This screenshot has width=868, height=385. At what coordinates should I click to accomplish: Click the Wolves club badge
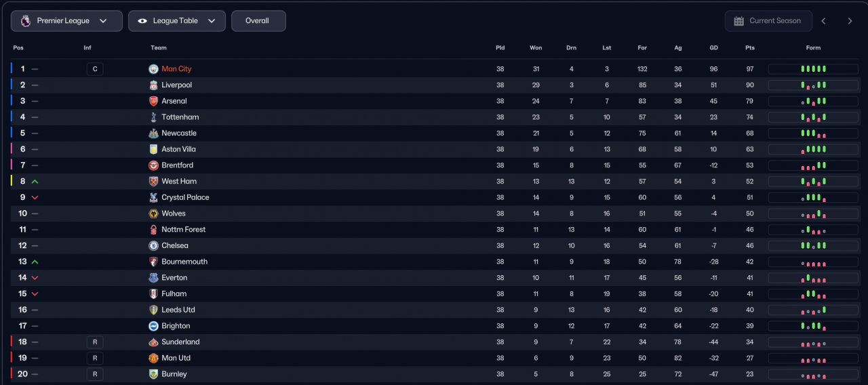click(153, 214)
